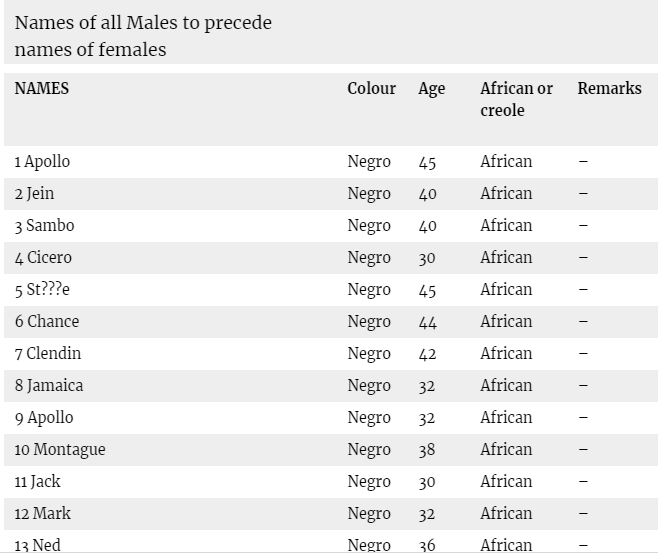Screen dimensions: 658x553
Task: Click the African or creole header
Action: [x=516, y=99]
